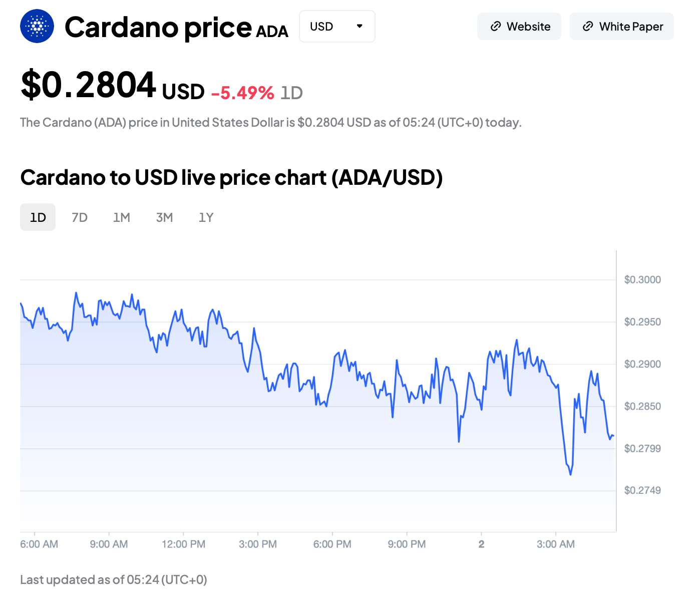The width and height of the screenshot is (700, 597).
Task: Click the 12:00 PM time axis label
Action: (183, 544)
